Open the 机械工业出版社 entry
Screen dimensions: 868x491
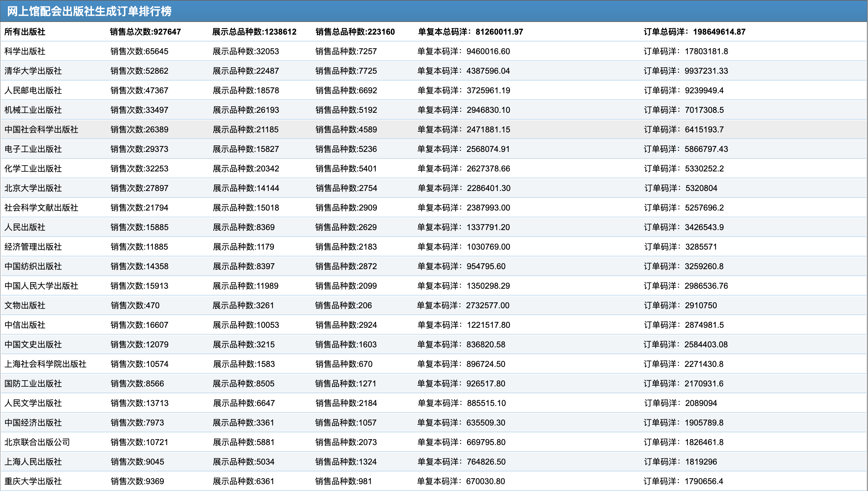click(33, 110)
